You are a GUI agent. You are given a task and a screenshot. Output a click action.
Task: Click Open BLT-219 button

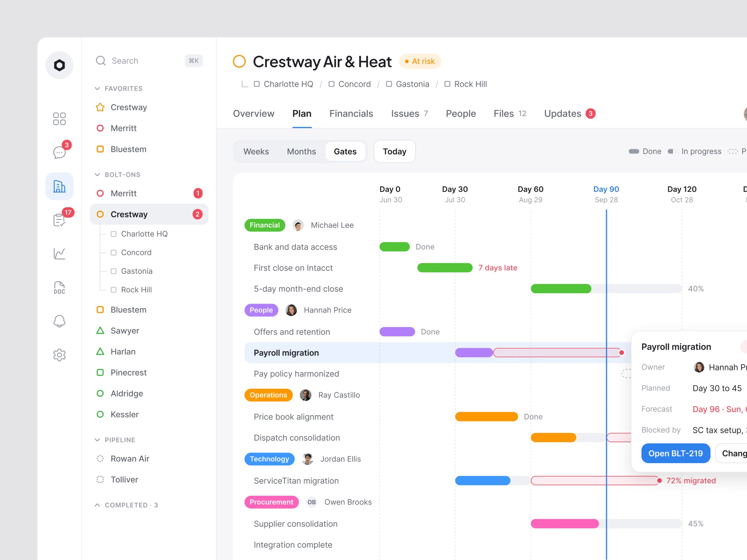pos(676,453)
